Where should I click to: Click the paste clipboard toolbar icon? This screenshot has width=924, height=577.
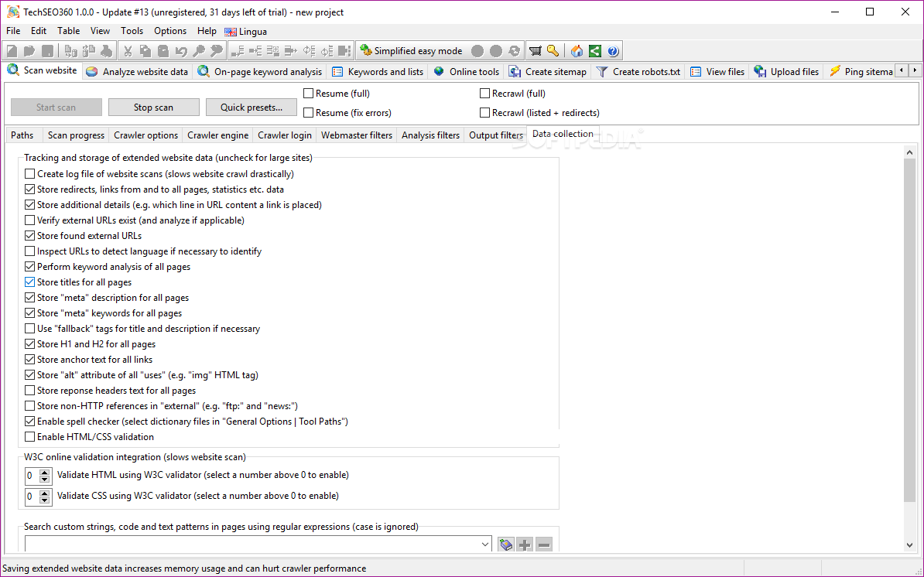pyautogui.click(x=163, y=51)
